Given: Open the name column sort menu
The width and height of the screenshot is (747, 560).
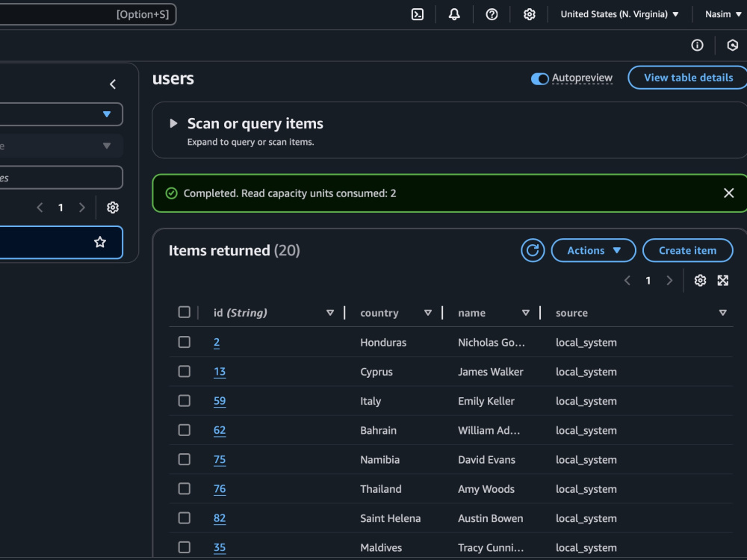Looking at the screenshot, I should coord(525,313).
